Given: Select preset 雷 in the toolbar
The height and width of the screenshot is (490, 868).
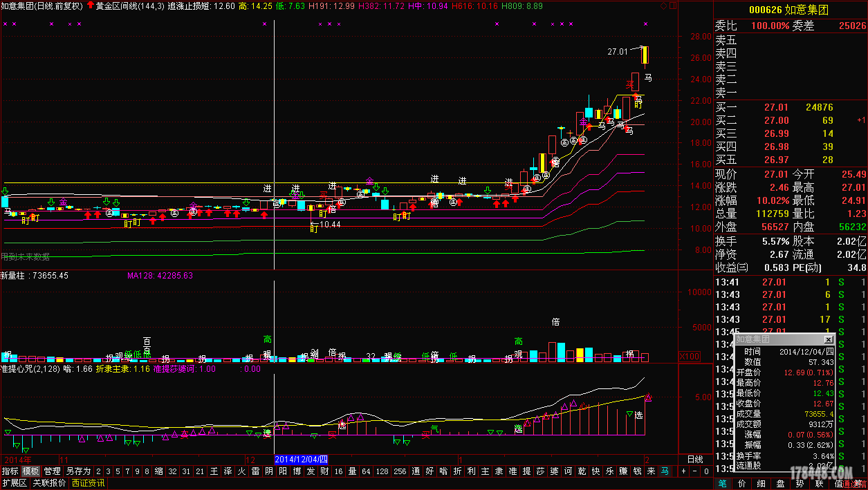Looking at the screenshot, I should click(255, 471).
